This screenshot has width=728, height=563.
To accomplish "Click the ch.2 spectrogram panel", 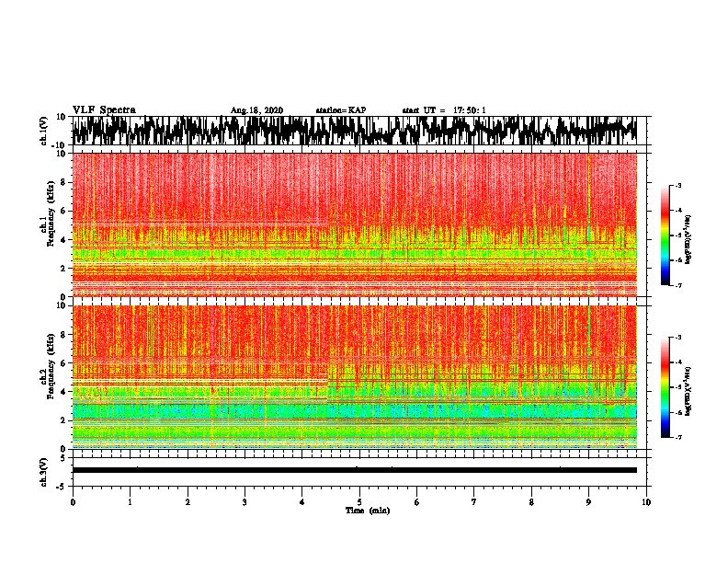I will (354, 377).
